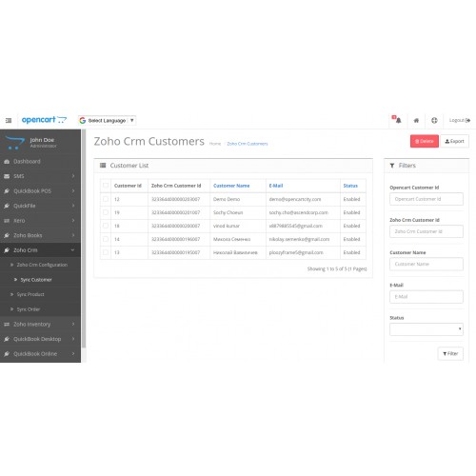Image resolution: width=476 pixels, height=476 pixels.
Task: Apply filters with the Filter button
Action: 450,353
